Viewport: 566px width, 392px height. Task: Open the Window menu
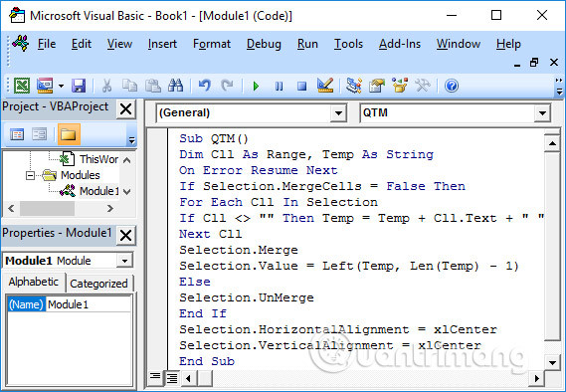click(x=458, y=44)
